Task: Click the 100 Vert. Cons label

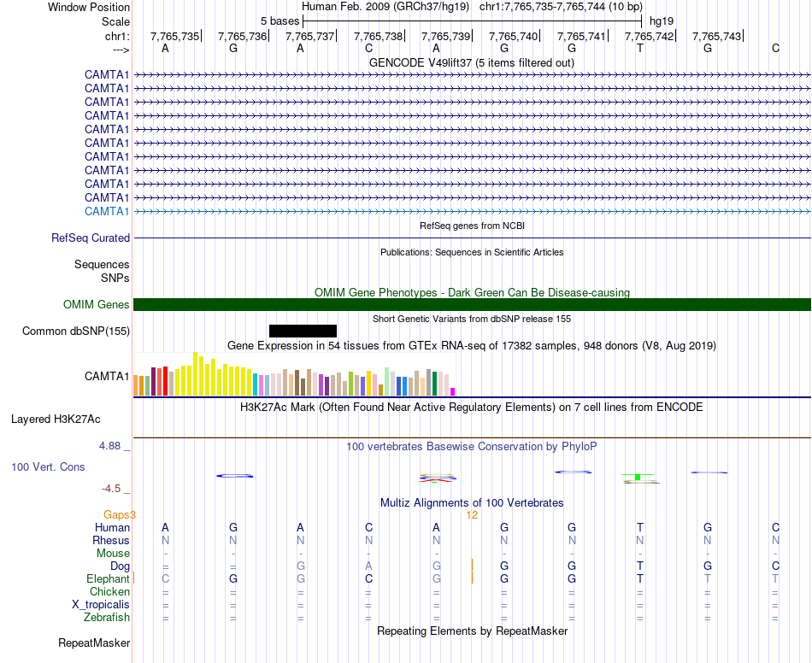Action: (x=48, y=466)
